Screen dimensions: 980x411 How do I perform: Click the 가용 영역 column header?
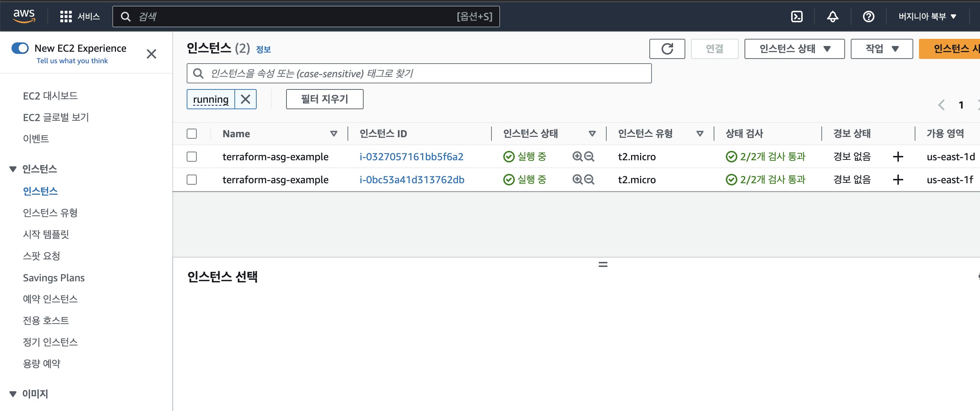[945, 134]
